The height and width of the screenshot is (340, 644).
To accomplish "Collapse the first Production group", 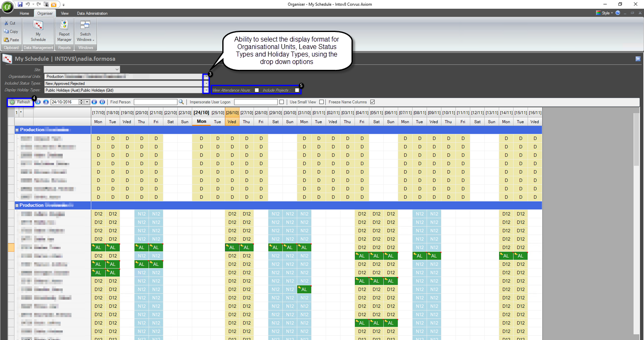I will click(17, 130).
